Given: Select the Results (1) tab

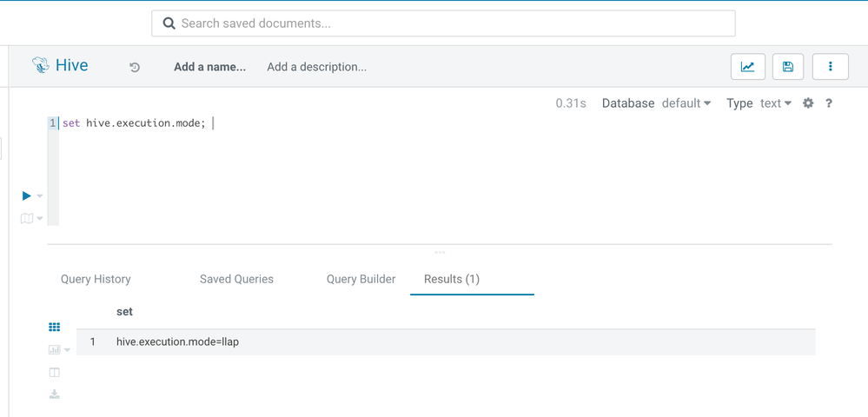Looking at the screenshot, I should pyautogui.click(x=452, y=279).
